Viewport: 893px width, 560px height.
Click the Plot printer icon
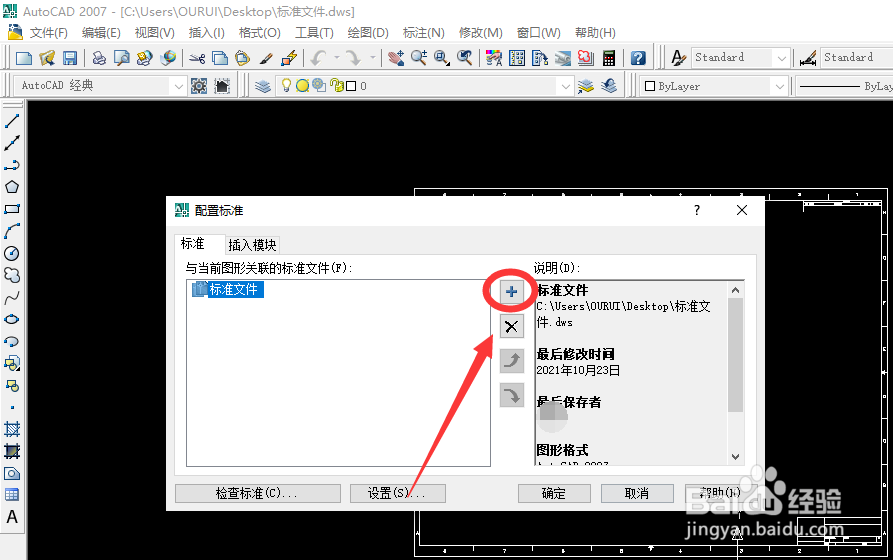[99, 58]
